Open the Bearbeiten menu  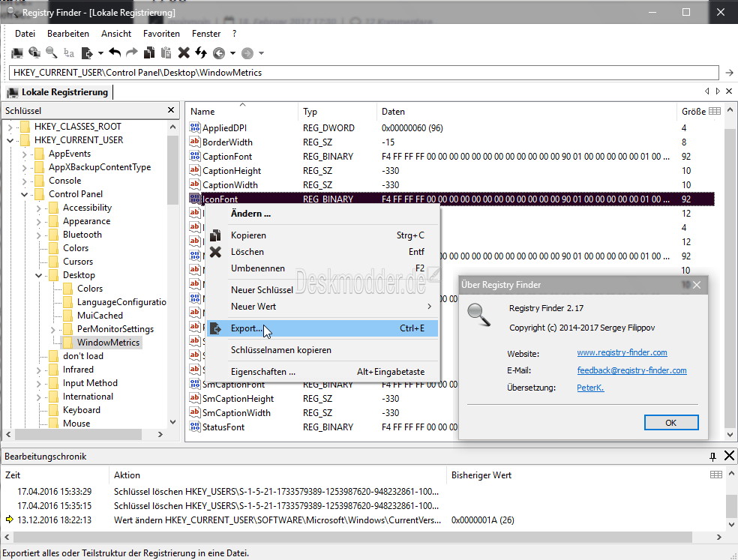tap(67, 34)
